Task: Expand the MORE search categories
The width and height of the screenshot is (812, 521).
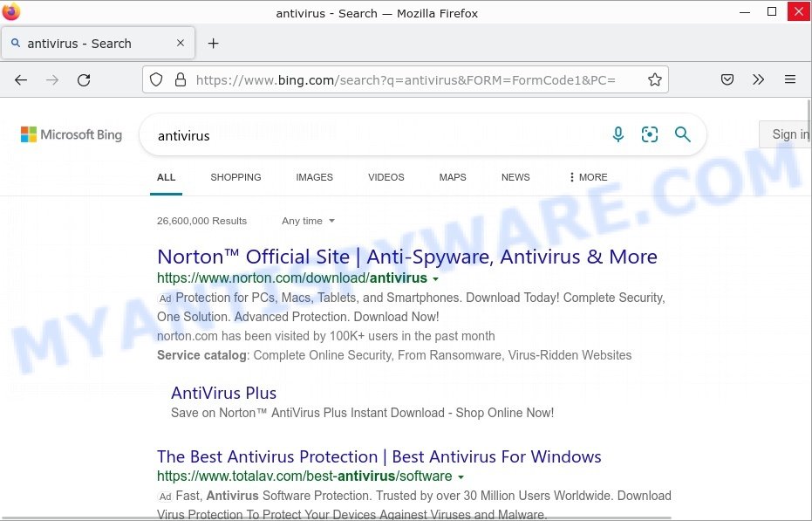Action: click(x=588, y=177)
